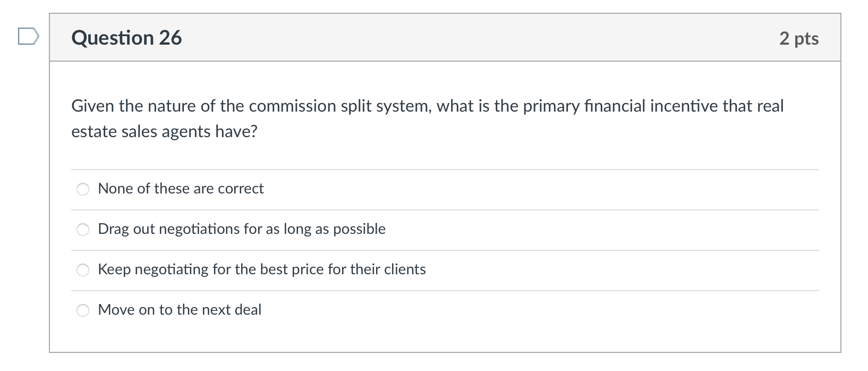Click the word "Given" starting the question
The height and width of the screenshot is (371, 868).
click(x=93, y=106)
